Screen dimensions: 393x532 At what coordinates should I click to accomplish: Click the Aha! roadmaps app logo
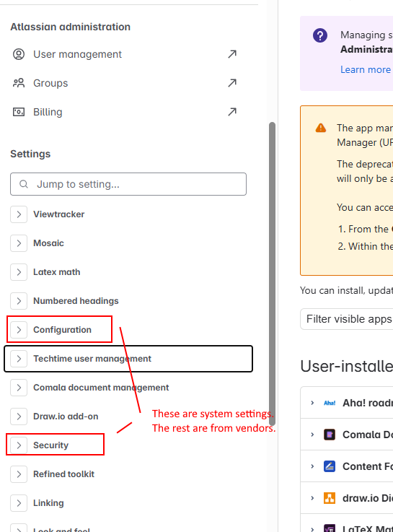[330, 403]
